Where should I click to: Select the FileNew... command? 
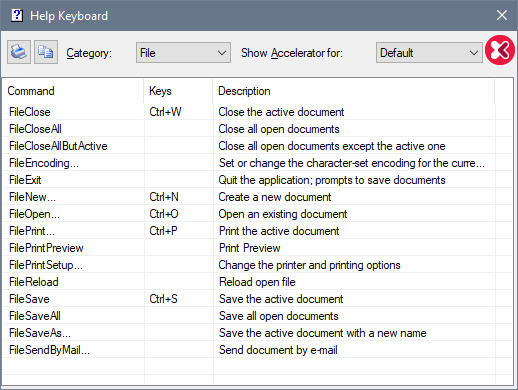(x=32, y=197)
